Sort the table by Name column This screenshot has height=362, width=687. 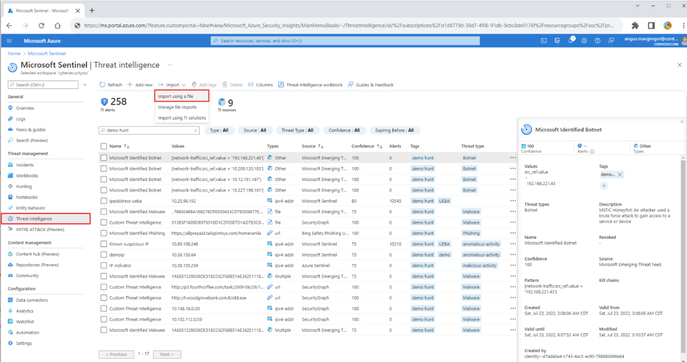[119, 146]
